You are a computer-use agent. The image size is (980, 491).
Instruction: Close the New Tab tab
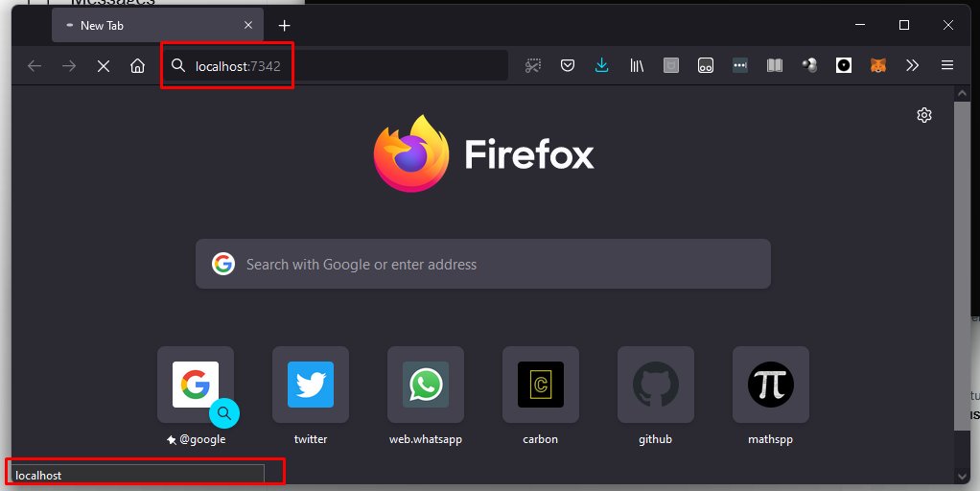[x=248, y=25]
